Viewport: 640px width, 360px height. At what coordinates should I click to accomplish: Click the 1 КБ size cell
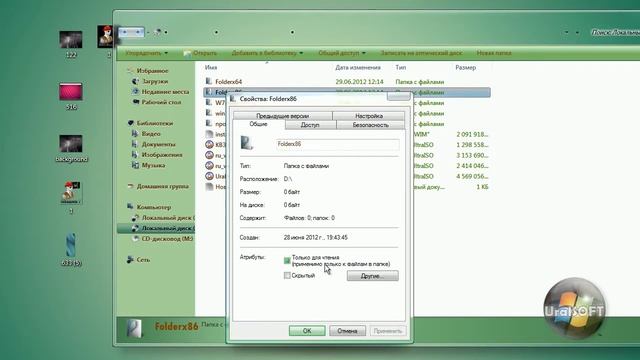click(482, 187)
